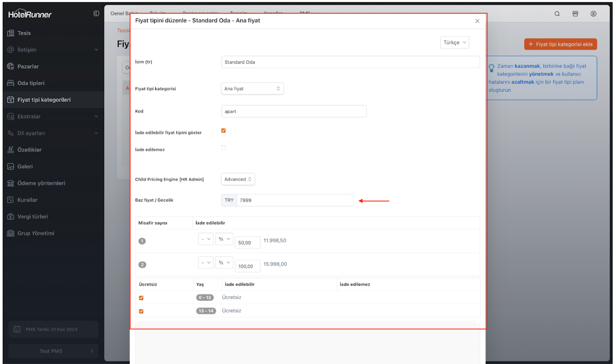Open the user profile icon
This screenshot has width=616, height=364.
[593, 14]
